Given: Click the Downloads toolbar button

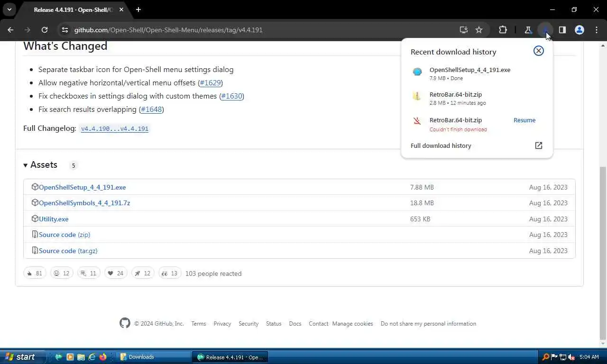Looking at the screenshot, I should (545, 30).
